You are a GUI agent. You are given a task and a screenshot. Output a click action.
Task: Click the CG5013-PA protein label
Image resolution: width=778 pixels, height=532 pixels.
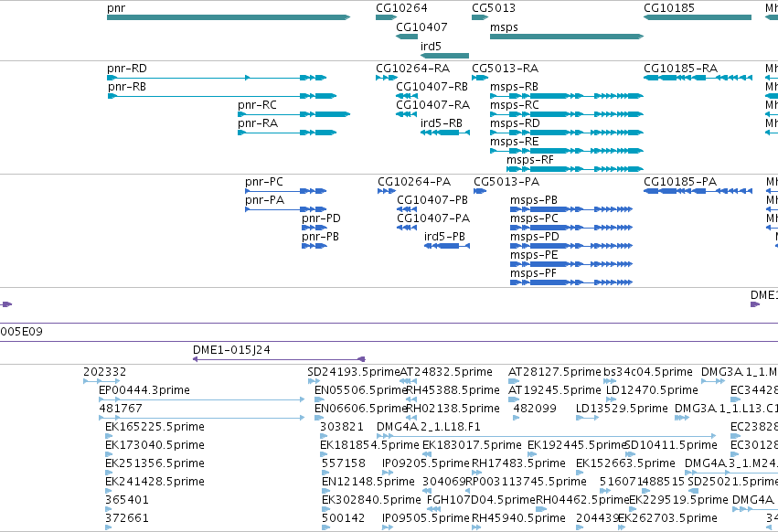click(x=506, y=182)
